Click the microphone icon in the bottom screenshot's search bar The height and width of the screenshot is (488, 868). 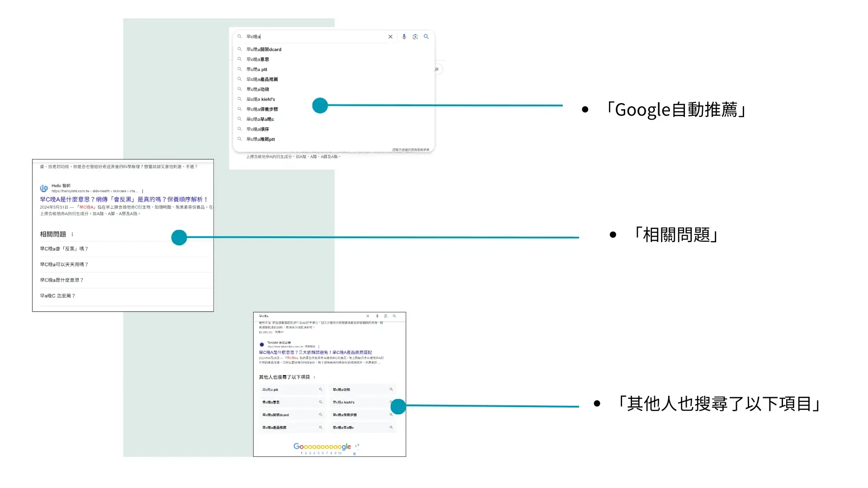point(377,316)
